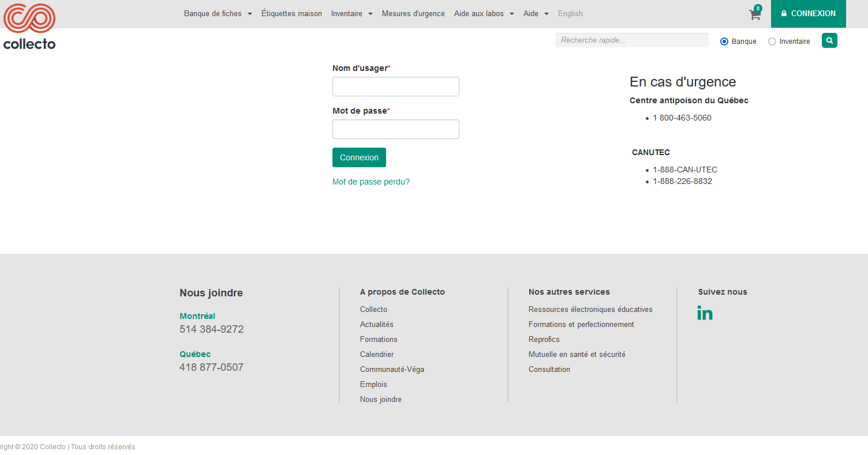This screenshot has width=868, height=455.
Task: Click the Recherche rapide search box
Action: coord(632,40)
